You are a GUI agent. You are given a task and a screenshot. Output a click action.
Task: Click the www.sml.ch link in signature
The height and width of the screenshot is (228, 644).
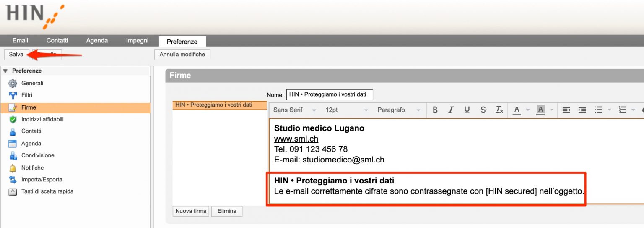click(x=296, y=139)
